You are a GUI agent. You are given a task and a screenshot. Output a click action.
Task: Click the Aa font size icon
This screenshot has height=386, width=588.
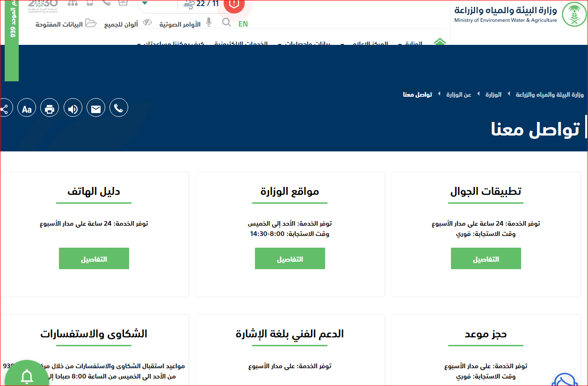[27, 108]
